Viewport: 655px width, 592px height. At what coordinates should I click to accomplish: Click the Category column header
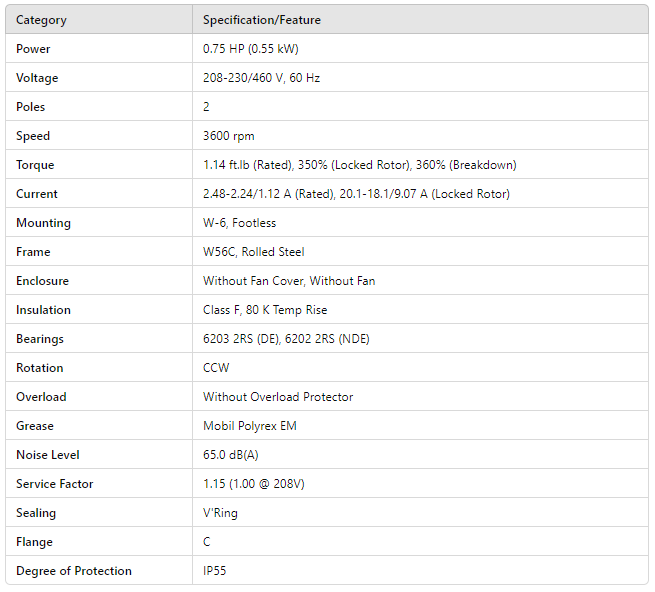pos(41,20)
